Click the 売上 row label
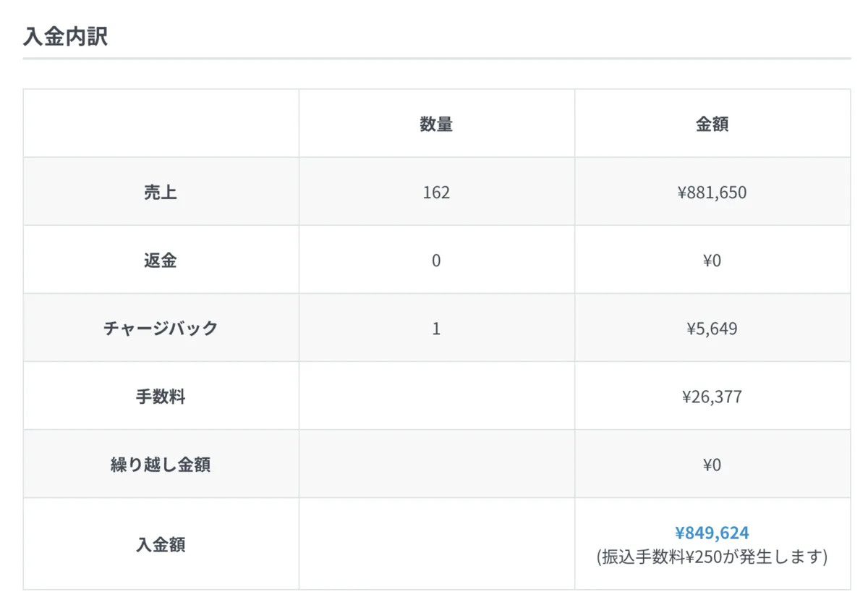This screenshot has width=868, height=613. pyautogui.click(x=161, y=193)
